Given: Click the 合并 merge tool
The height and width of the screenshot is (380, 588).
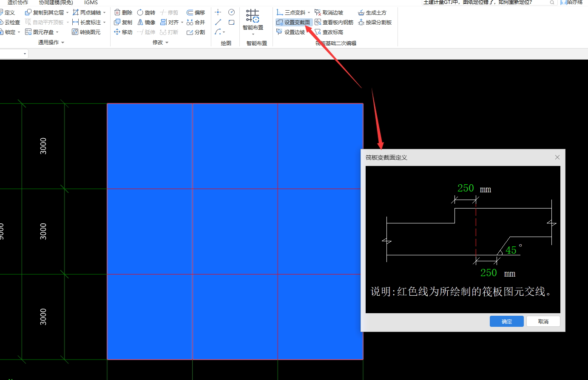Looking at the screenshot, I should click(x=196, y=22).
